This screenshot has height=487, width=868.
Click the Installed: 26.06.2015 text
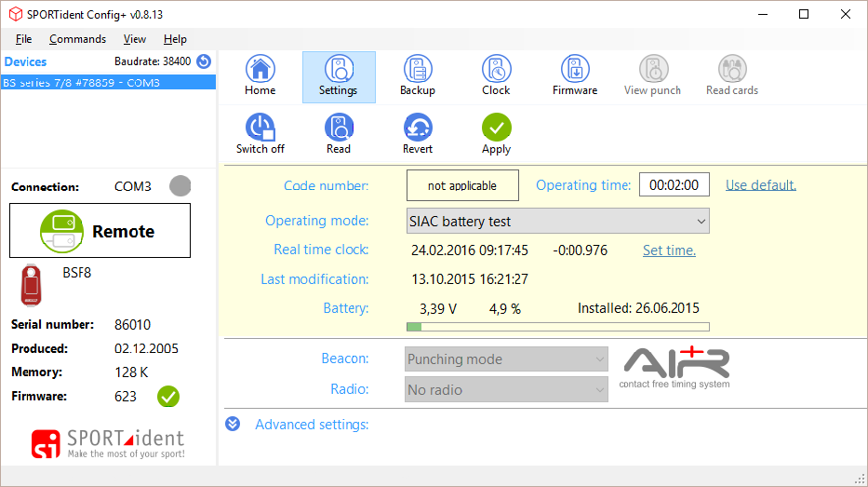click(x=638, y=308)
